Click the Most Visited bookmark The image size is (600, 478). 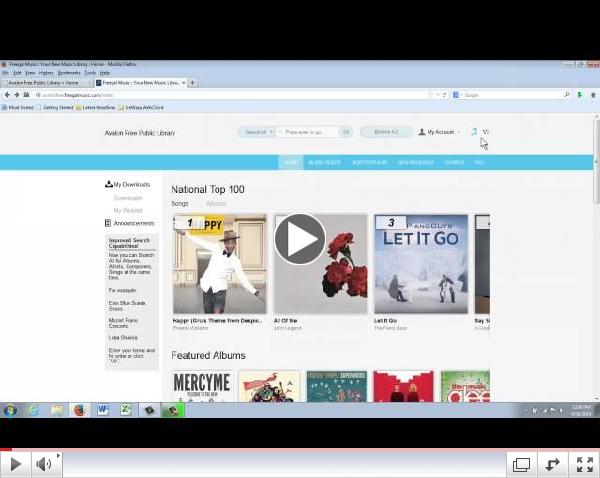(x=18, y=108)
